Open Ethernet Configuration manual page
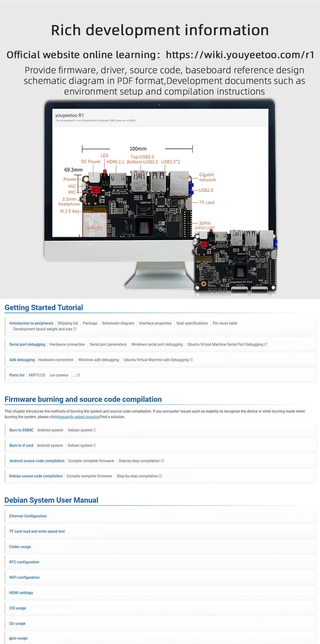This screenshot has width=320, height=644. [28, 516]
